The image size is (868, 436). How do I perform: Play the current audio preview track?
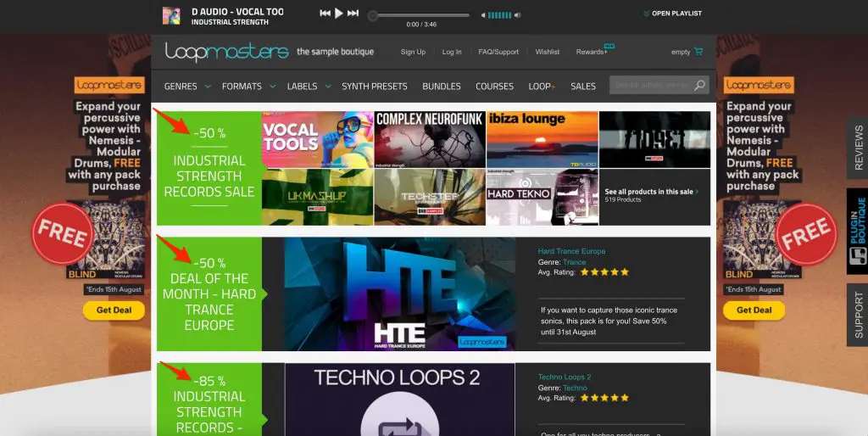pyautogui.click(x=339, y=14)
